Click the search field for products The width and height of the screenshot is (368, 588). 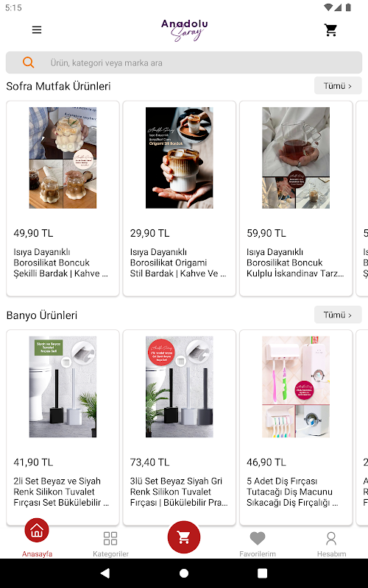coord(184,62)
